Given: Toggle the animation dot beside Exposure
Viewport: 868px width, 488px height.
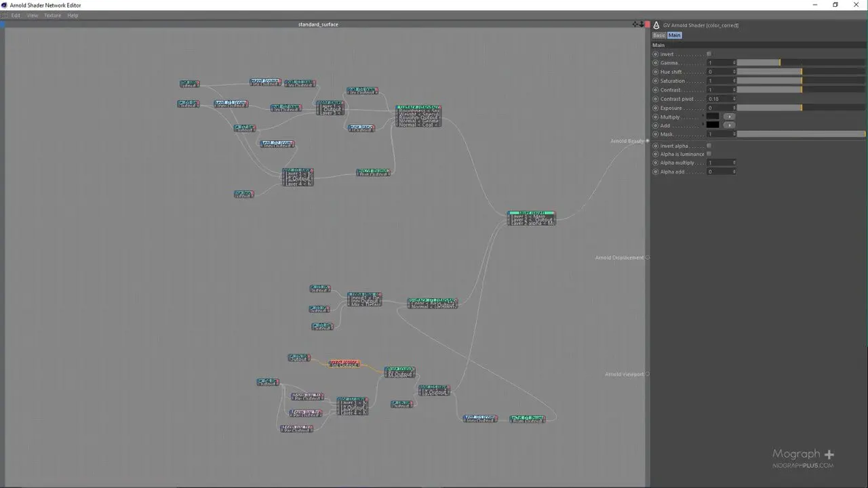Looking at the screenshot, I should click(656, 108).
